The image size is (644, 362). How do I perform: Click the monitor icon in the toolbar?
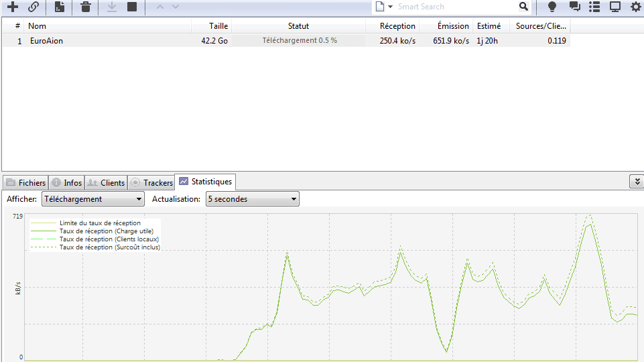[615, 7]
